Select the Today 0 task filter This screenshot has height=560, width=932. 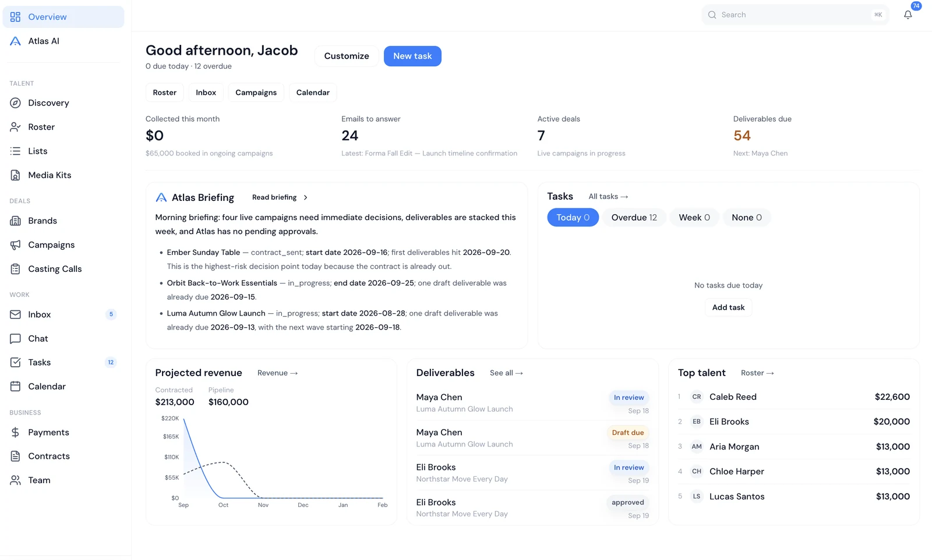(x=573, y=217)
